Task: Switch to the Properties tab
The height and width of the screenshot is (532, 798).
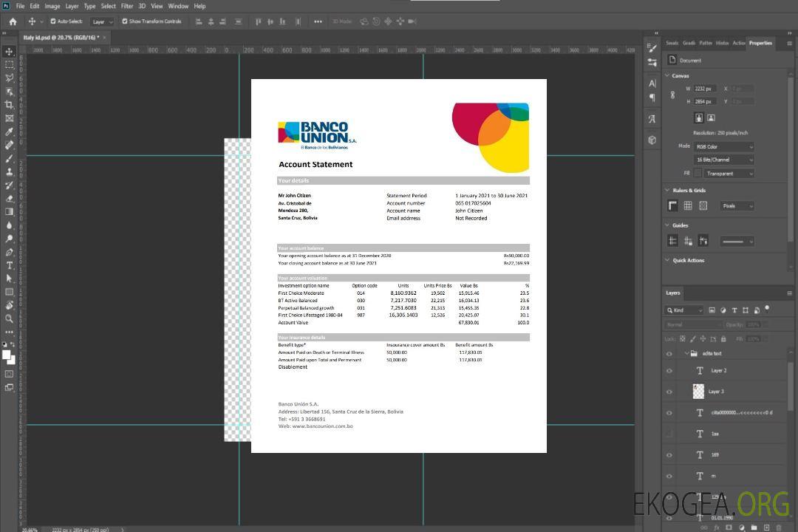Action: coord(760,44)
